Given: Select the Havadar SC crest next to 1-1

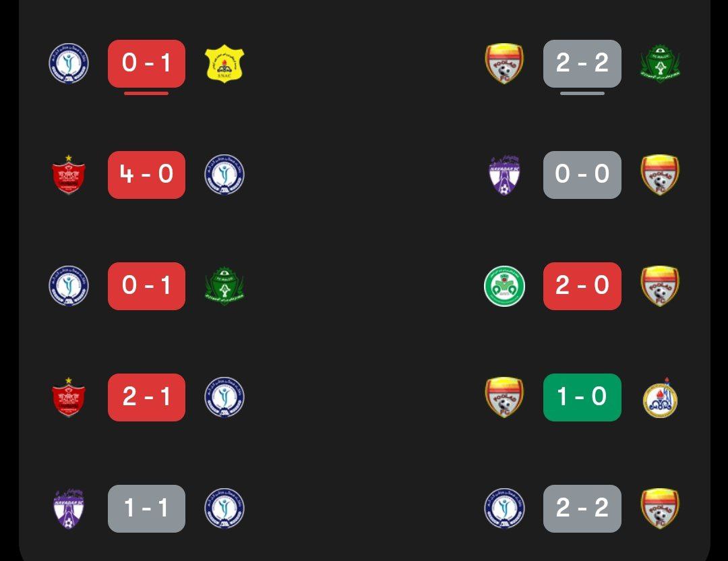Looking at the screenshot, I should point(69,508).
